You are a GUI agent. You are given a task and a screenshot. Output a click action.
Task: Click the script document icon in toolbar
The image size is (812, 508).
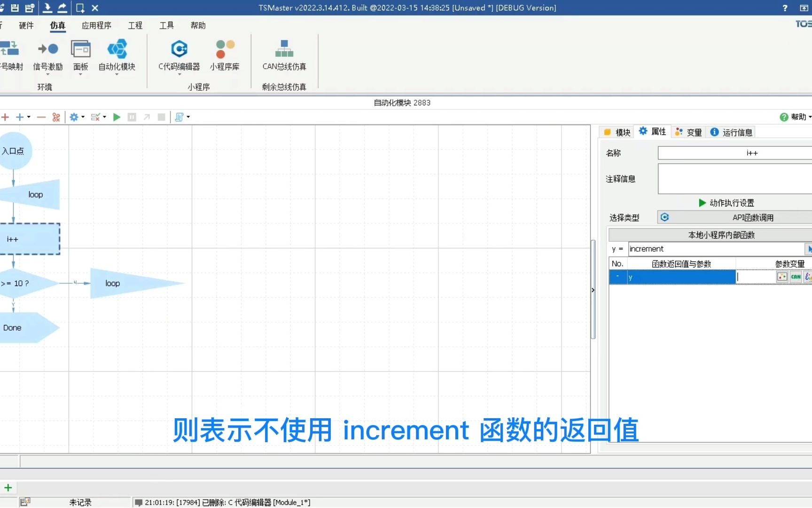pos(179,117)
